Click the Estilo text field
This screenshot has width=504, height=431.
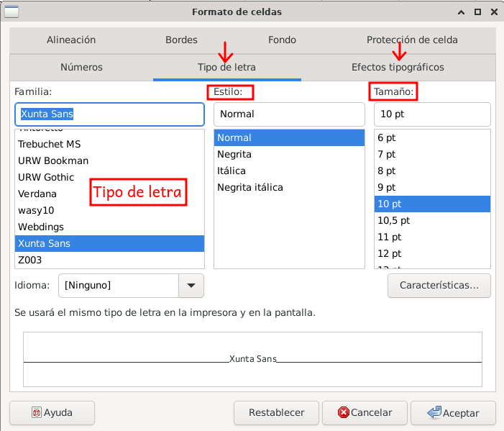pos(289,114)
